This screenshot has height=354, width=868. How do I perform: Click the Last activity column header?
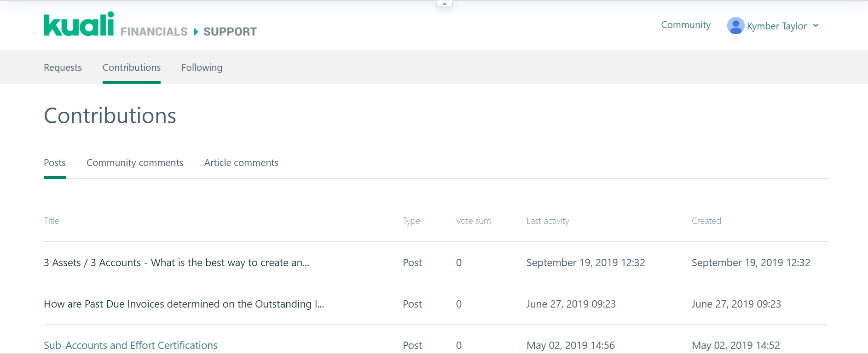(548, 221)
